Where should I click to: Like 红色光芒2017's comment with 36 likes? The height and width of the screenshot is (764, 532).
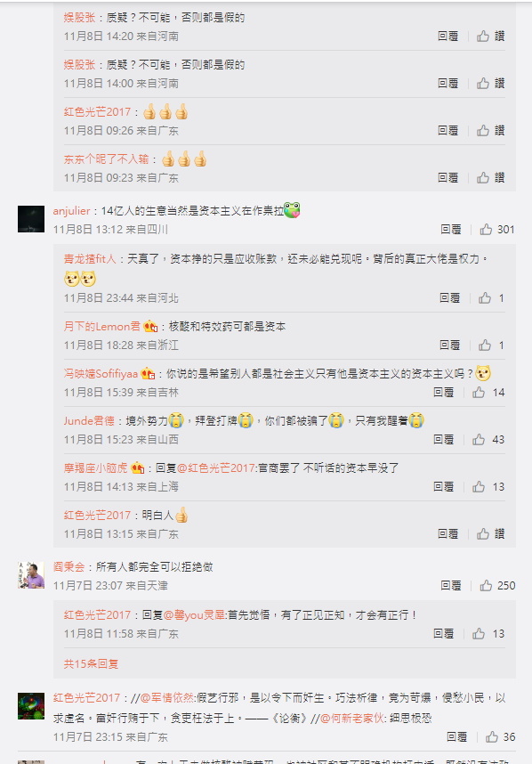tap(500, 737)
